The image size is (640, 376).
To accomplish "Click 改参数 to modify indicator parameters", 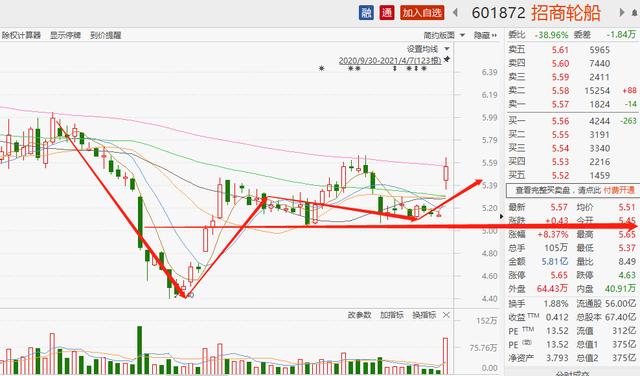I will coord(359,315).
